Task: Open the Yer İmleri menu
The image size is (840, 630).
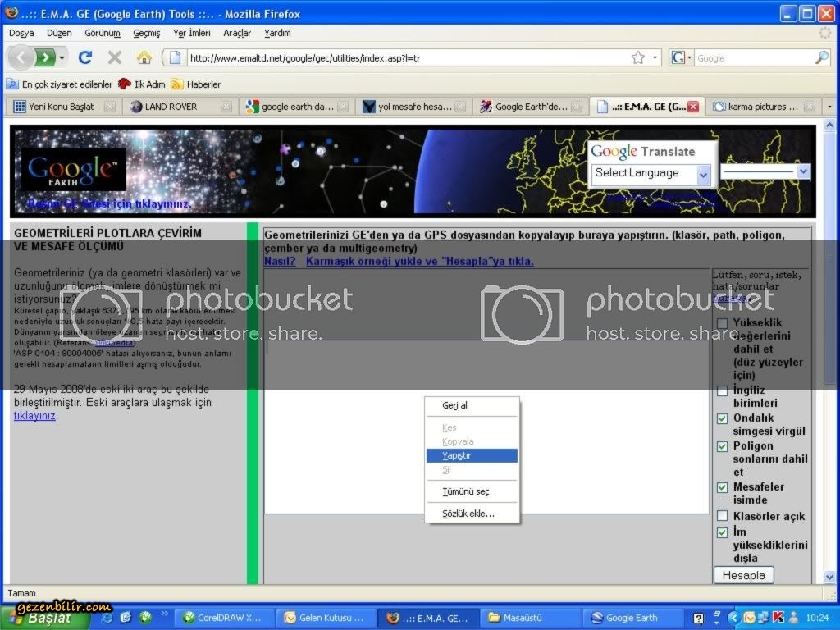Action: pyautogui.click(x=191, y=33)
